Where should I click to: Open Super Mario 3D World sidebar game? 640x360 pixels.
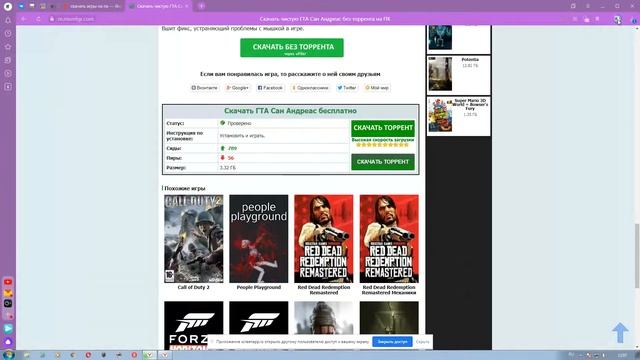click(x=459, y=116)
